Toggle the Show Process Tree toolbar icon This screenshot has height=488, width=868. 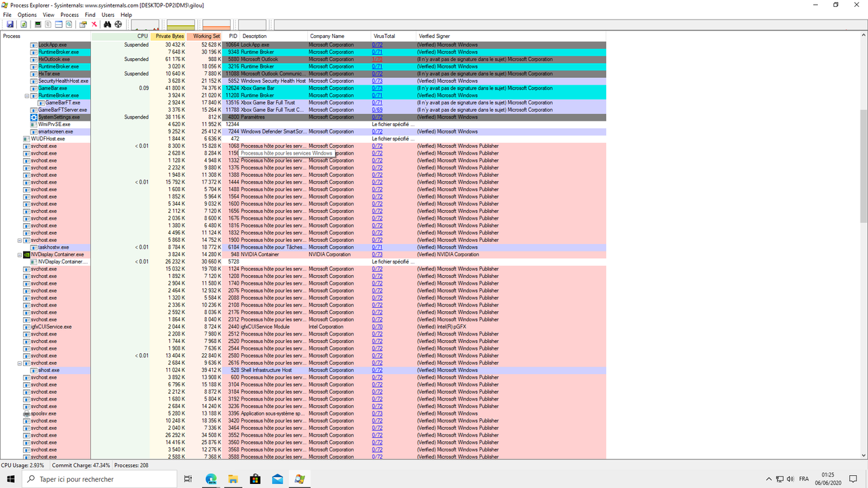point(49,24)
